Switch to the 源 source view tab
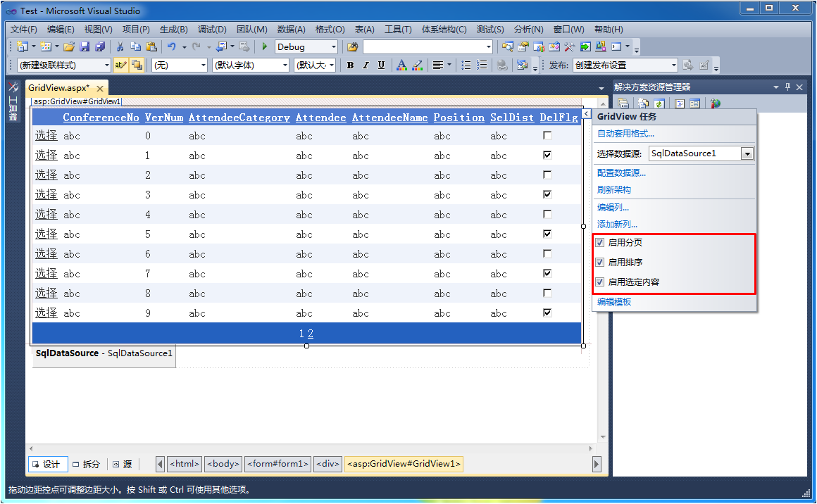817x504 pixels. (123, 464)
